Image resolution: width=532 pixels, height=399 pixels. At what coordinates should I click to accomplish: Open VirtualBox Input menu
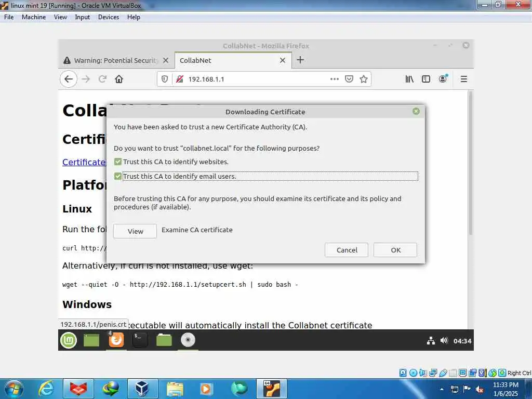tap(82, 17)
